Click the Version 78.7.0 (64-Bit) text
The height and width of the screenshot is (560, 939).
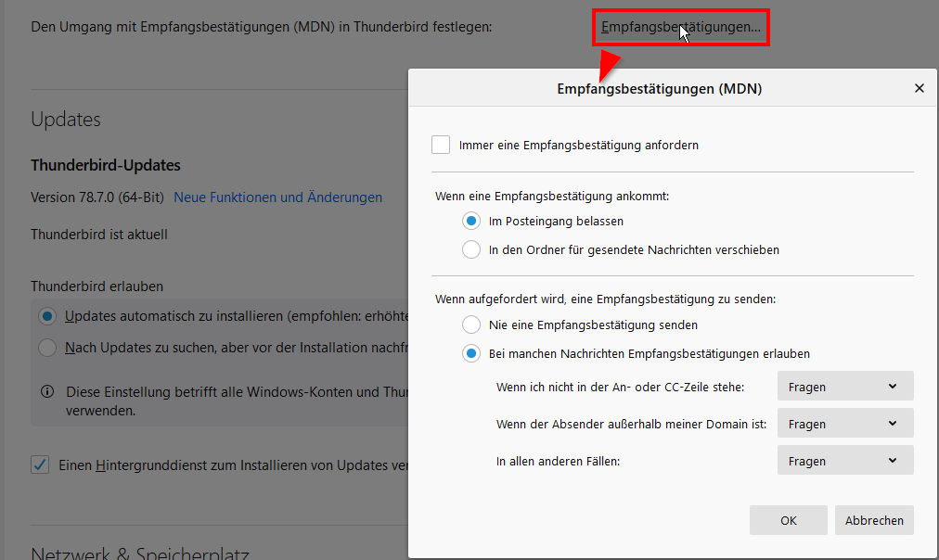click(x=97, y=197)
